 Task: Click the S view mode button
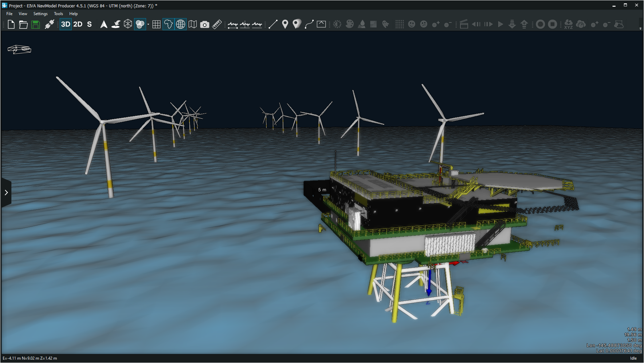click(x=89, y=24)
